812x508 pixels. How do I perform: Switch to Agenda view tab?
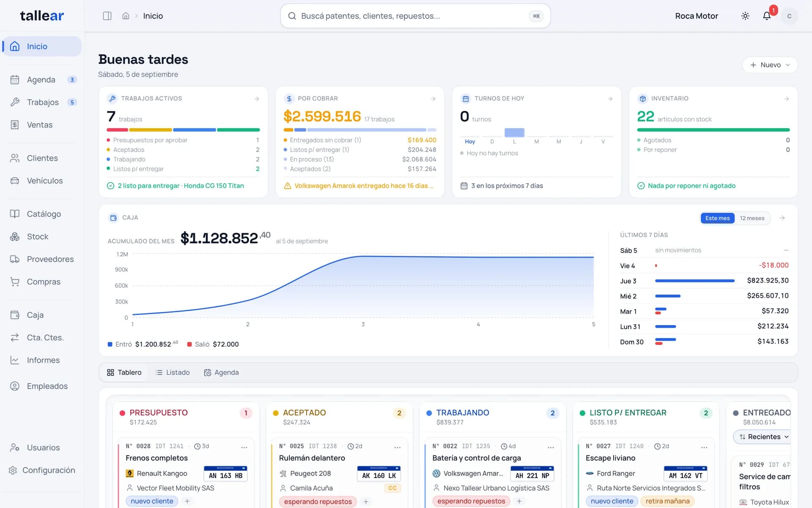pos(221,373)
